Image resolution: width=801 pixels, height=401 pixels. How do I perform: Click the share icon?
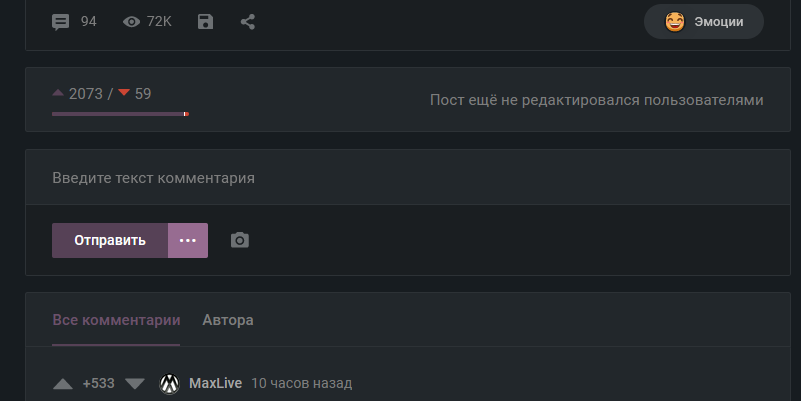point(248,21)
